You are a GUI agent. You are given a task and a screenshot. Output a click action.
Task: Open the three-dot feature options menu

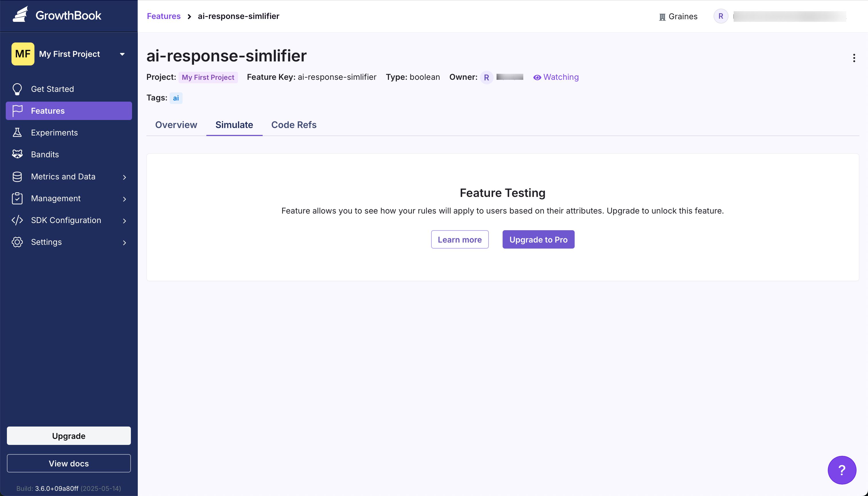pyautogui.click(x=854, y=58)
